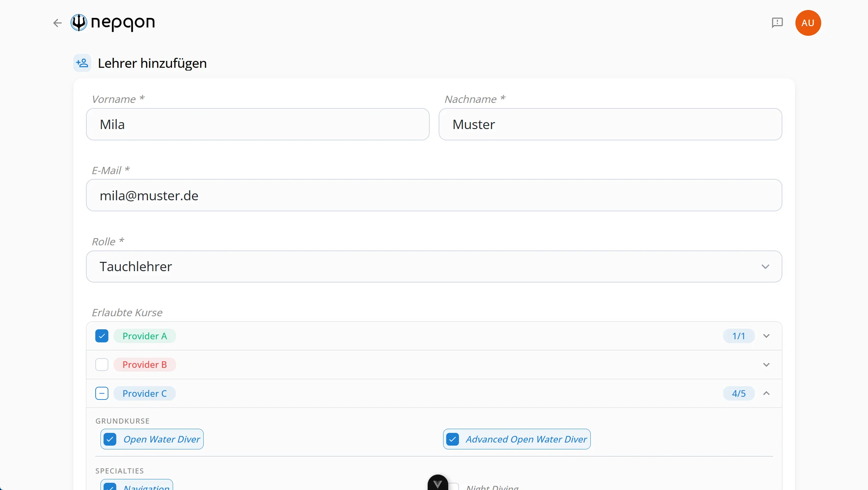
Task: Uncheck Advanced Open Water Diver course
Action: [x=453, y=439]
